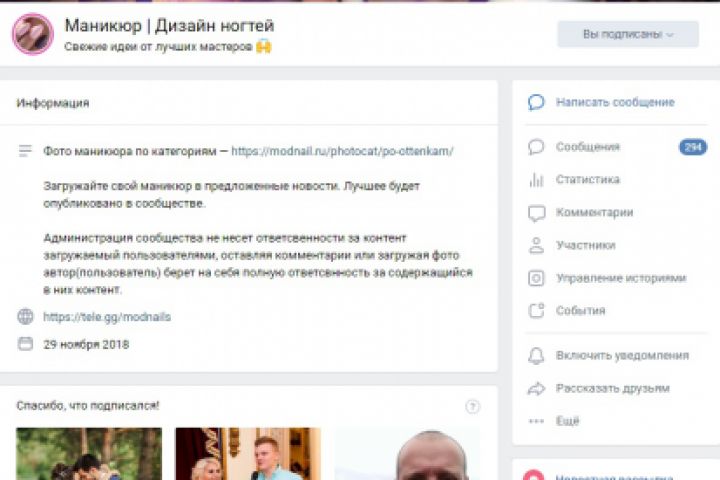Open the Статистика bar chart icon
The image size is (720, 480).
(x=536, y=180)
